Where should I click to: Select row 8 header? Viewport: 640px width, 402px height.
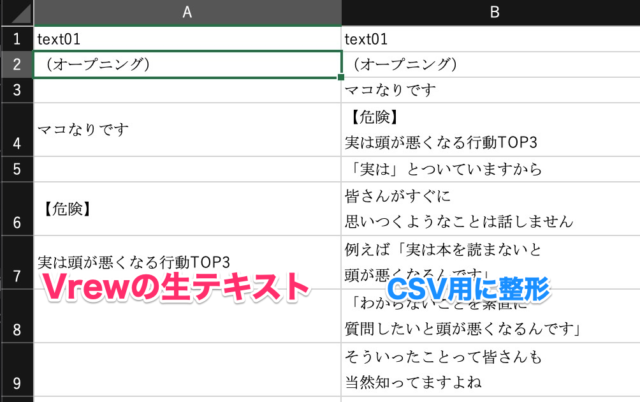(x=16, y=315)
